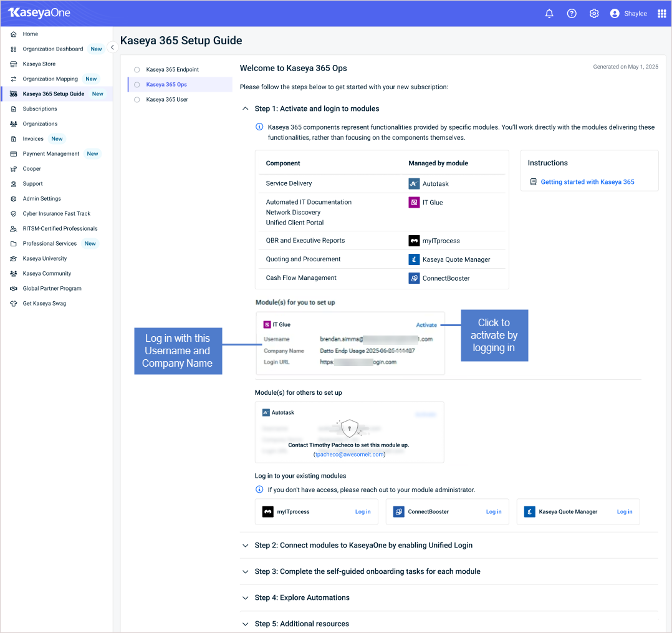Click the Organization Dashboard sidebar icon
Screen dimensions: 672x633
13,49
